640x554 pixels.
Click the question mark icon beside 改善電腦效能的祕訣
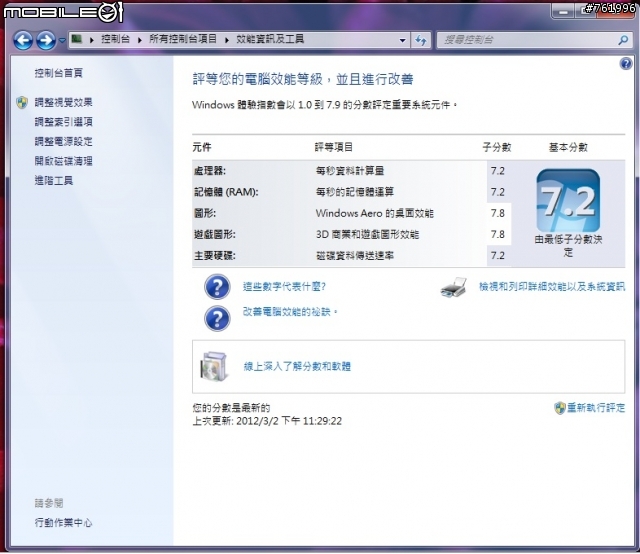coord(217,317)
